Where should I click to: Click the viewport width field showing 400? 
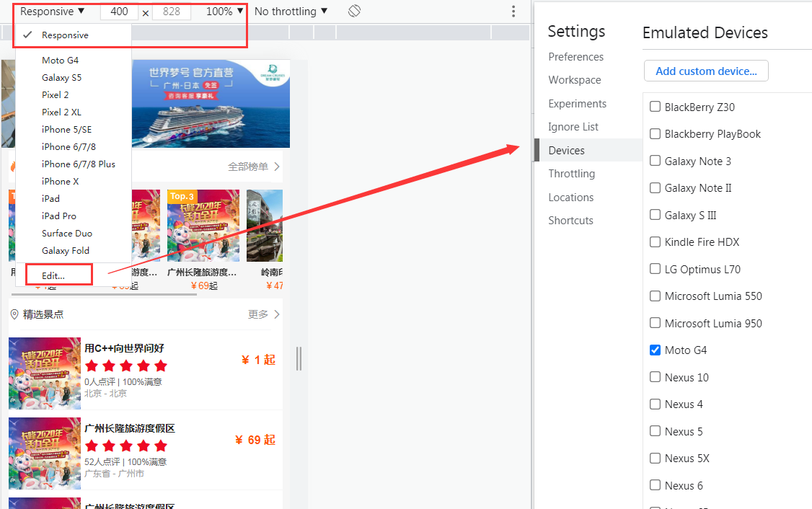point(119,12)
